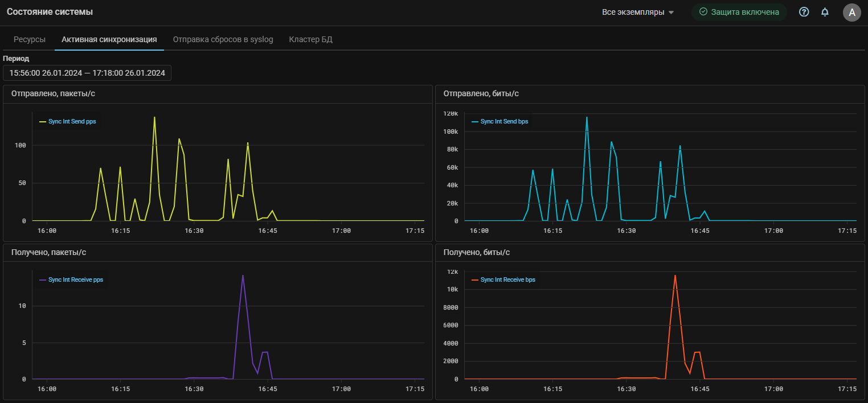Expand the 'Все экземпляры' dropdown

pyautogui.click(x=633, y=12)
